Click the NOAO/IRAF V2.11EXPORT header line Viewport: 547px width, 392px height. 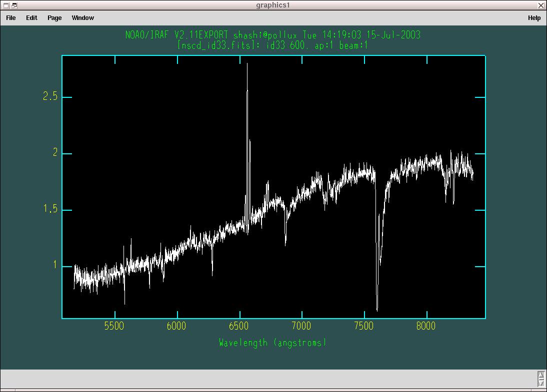tap(273, 35)
